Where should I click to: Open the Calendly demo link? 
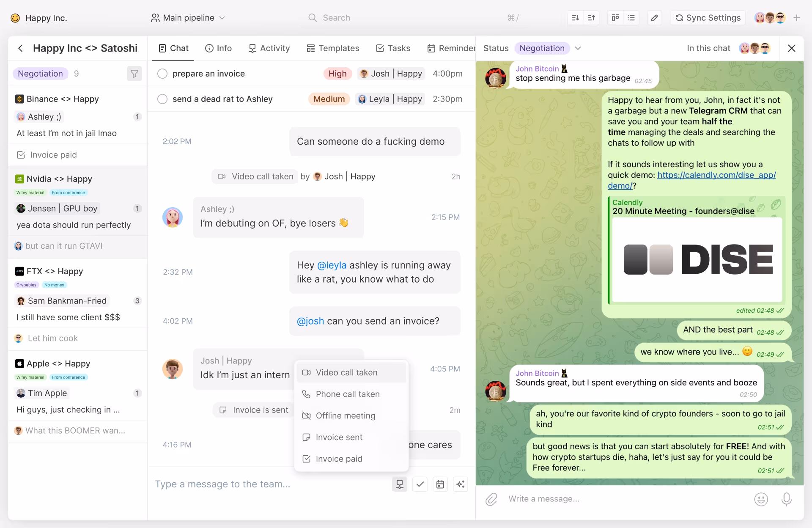pyautogui.click(x=716, y=175)
